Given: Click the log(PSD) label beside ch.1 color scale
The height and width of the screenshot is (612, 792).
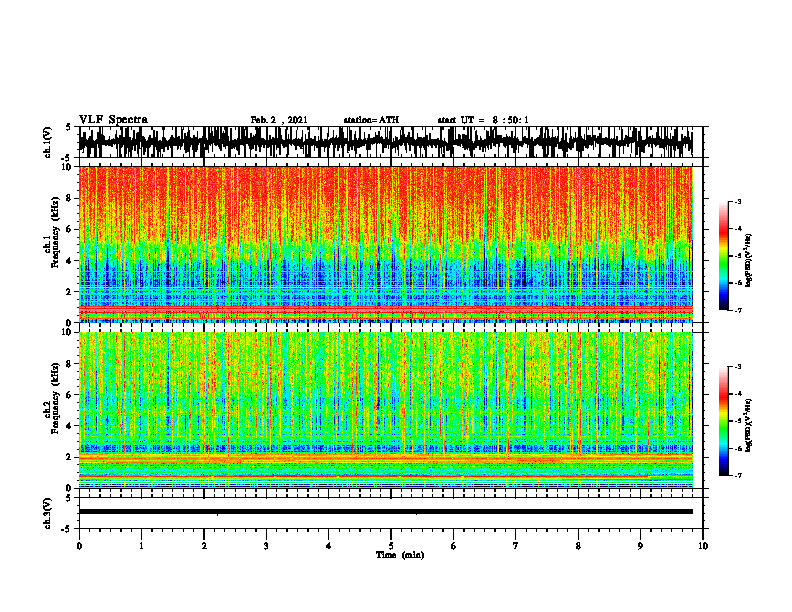Looking at the screenshot, I should pyautogui.click(x=750, y=260).
